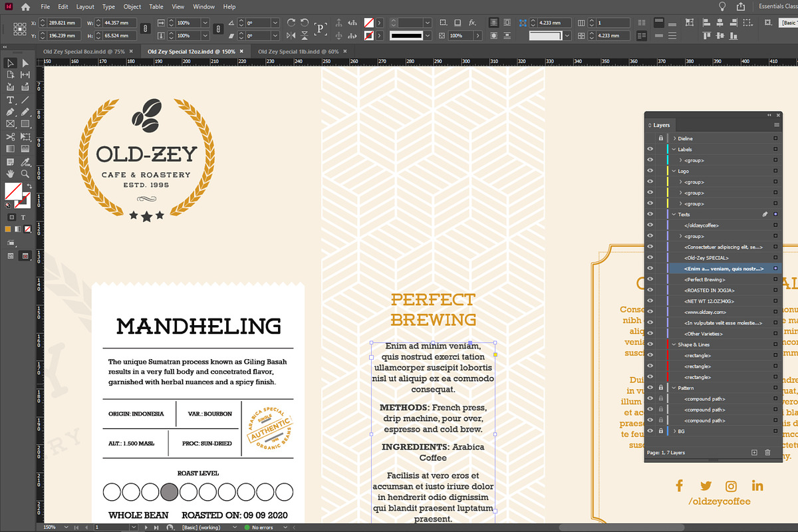Select the Free Transform tool
Screen dimensions: 798x532
(25, 136)
